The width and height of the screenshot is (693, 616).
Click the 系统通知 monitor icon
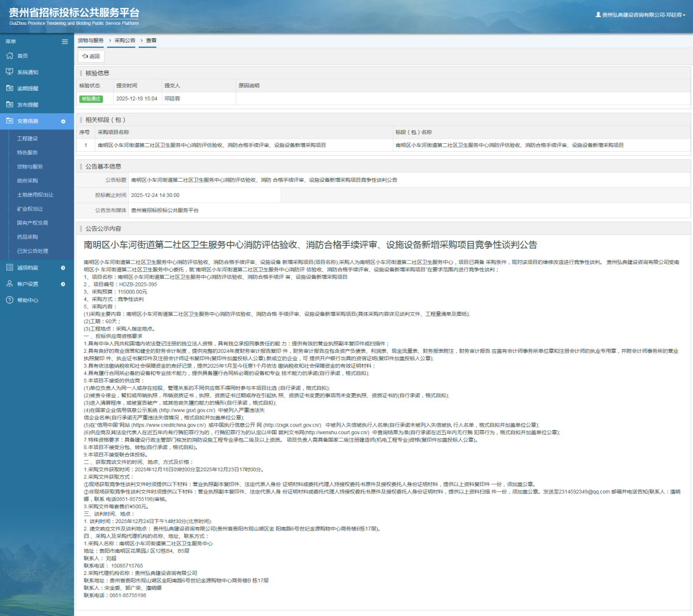(x=10, y=72)
